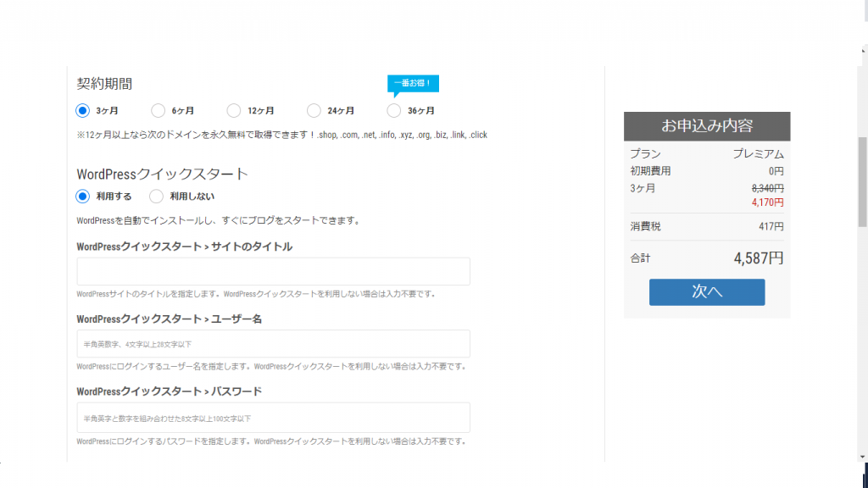
Task: Click the help text under the password field
Action: click(272, 441)
